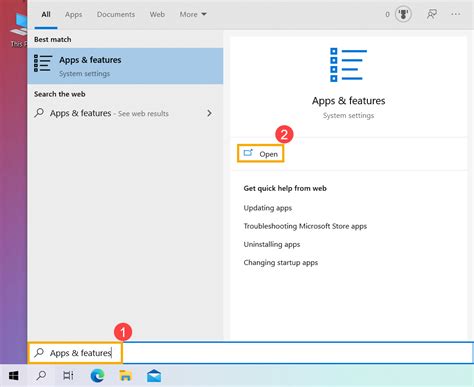Expand the More dropdown
Viewport: 474px width, 387px height.
193,14
